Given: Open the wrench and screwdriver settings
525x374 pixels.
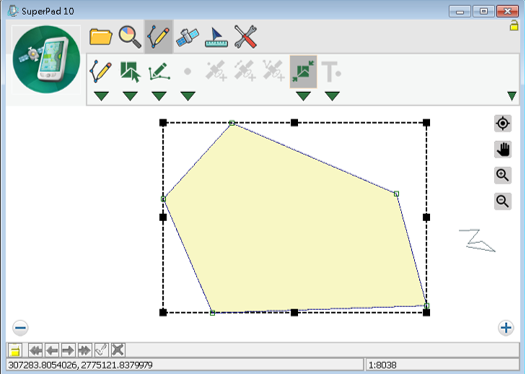Looking at the screenshot, I should coord(245,36).
